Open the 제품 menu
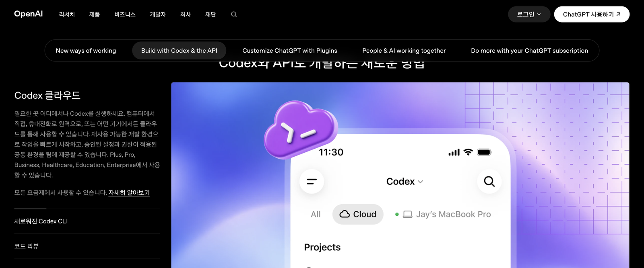 (95, 14)
